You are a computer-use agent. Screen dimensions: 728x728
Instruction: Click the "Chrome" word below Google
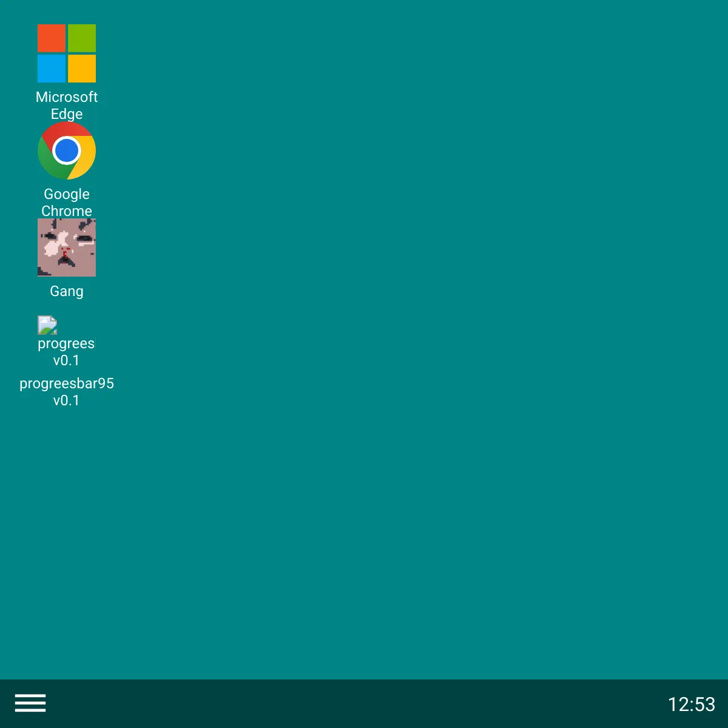click(67, 211)
